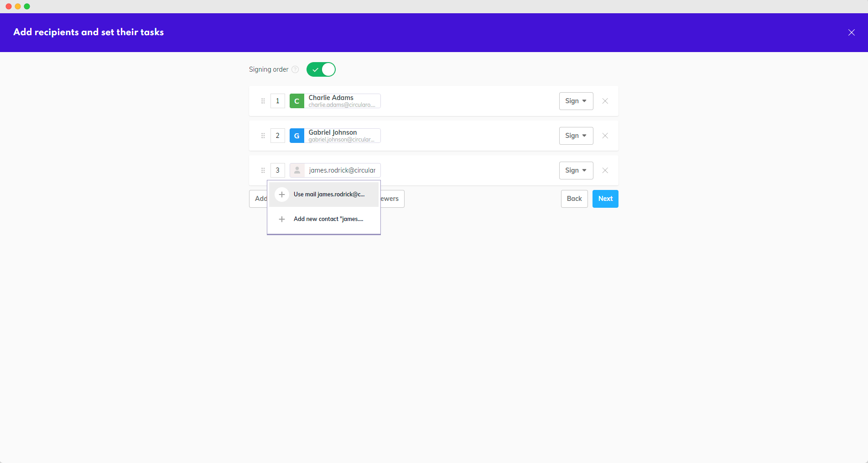Grab drag handle for third recipient row

pos(263,170)
